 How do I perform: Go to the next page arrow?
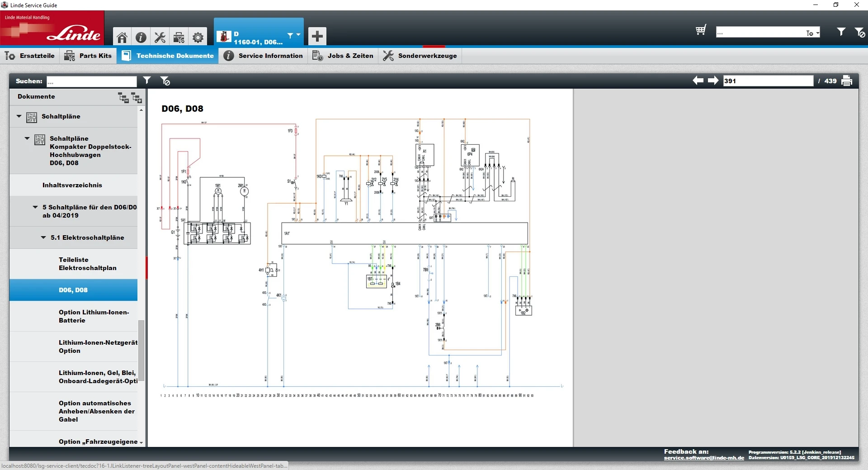point(713,81)
